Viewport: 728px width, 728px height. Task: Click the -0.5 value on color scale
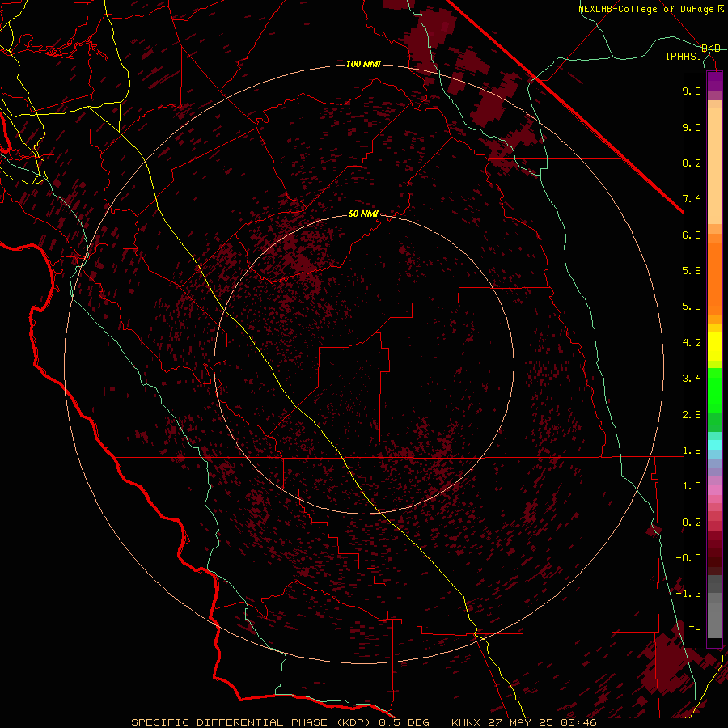click(688, 558)
